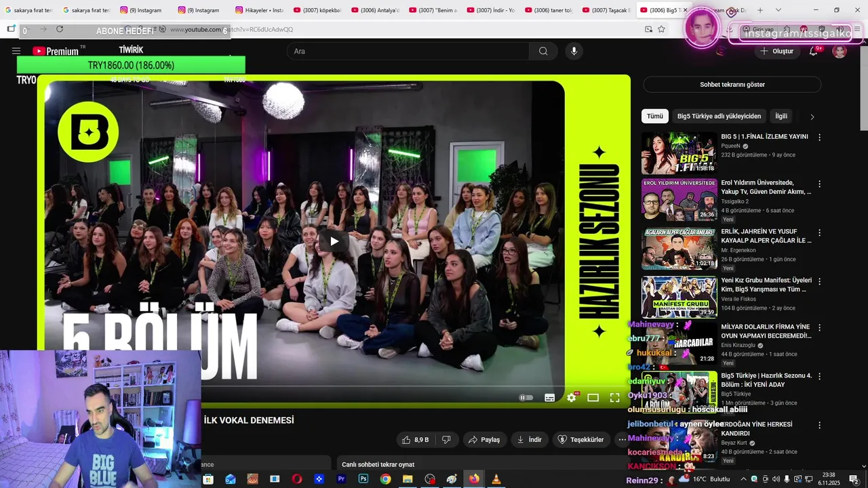This screenshot has height=488, width=868.
Task: Play the video with the center play button
Action: tap(334, 241)
